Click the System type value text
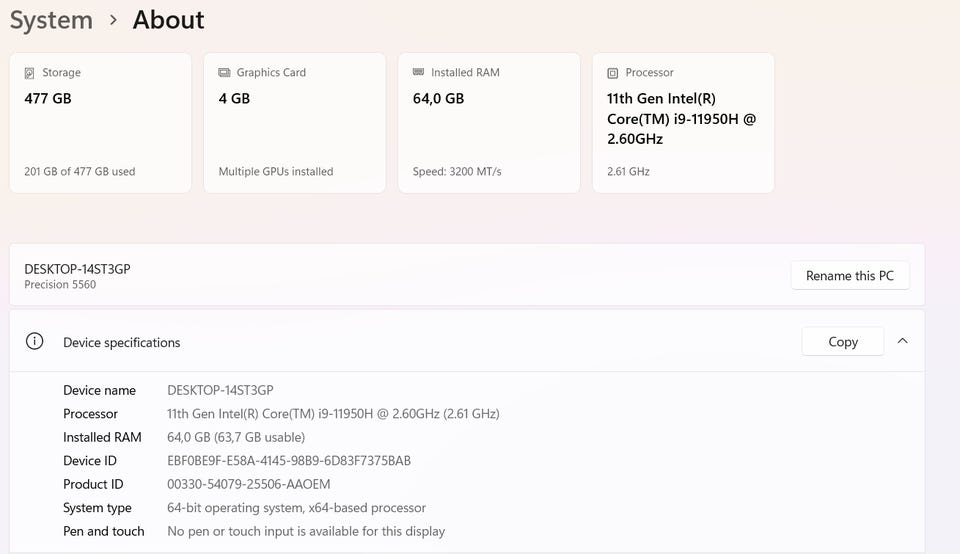The image size is (960, 554). coord(296,508)
